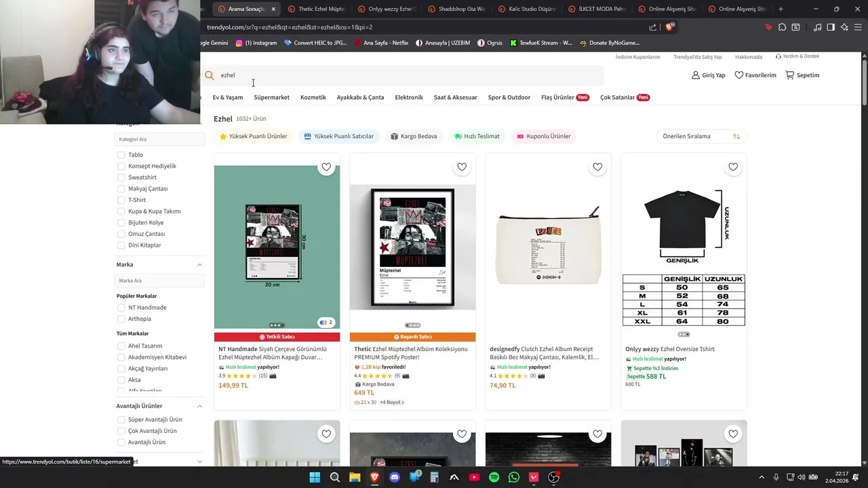Expand the +4 Boyut size options

coord(392,403)
